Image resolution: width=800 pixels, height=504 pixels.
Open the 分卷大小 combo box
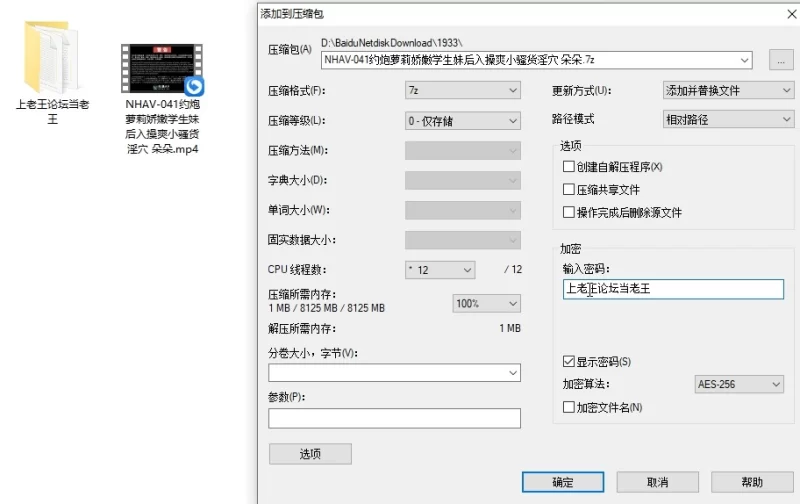(x=394, y=373)
